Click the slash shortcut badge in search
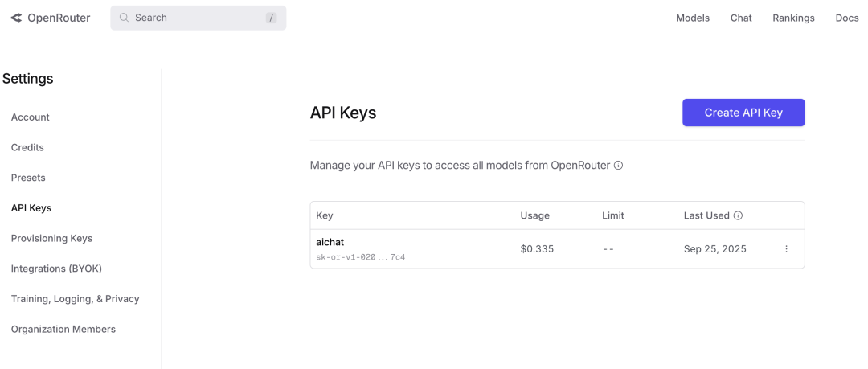Image resolution: width=868 pixels, height=369 pixels. 272,18
